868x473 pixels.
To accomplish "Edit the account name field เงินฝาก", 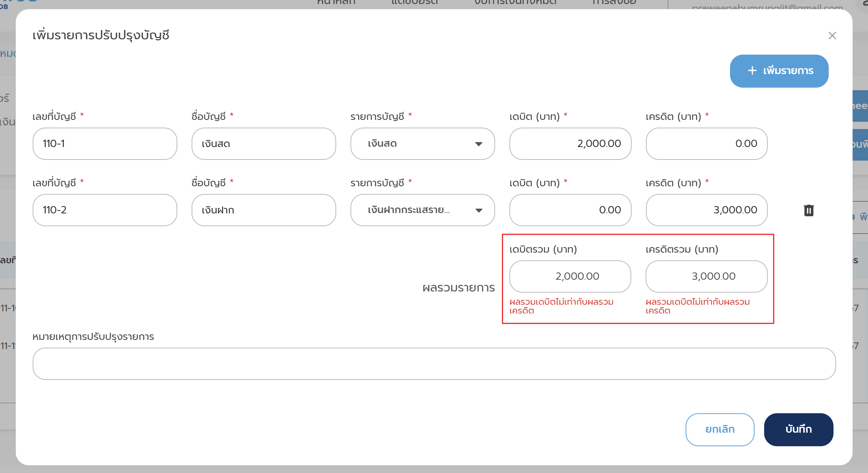I will pos(263,210).
